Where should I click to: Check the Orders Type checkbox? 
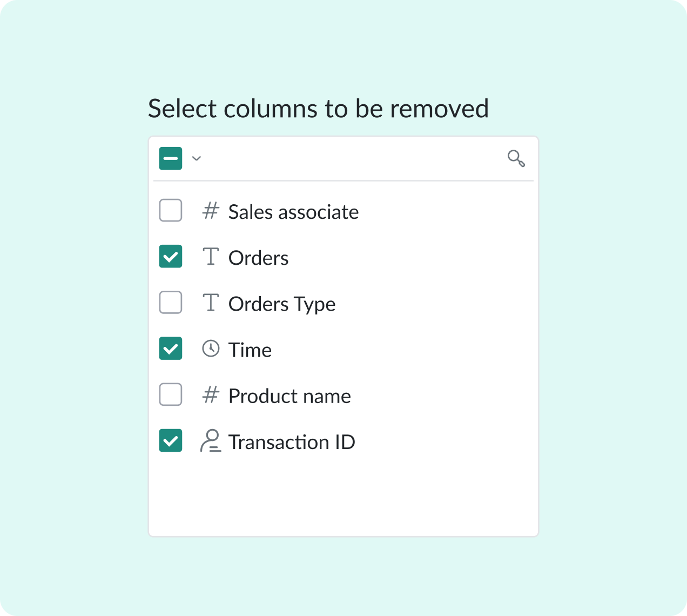[171, 303]
